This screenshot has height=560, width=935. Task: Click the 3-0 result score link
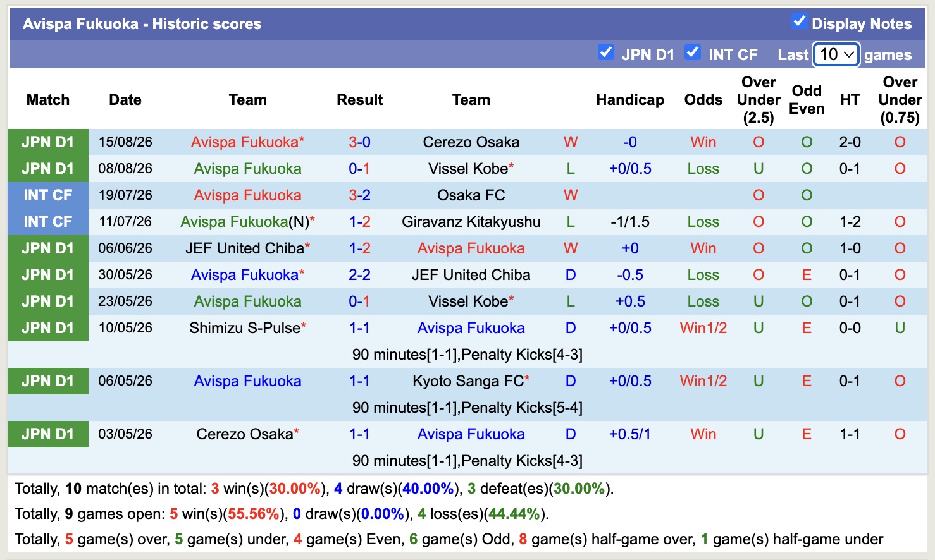point(359,142)
